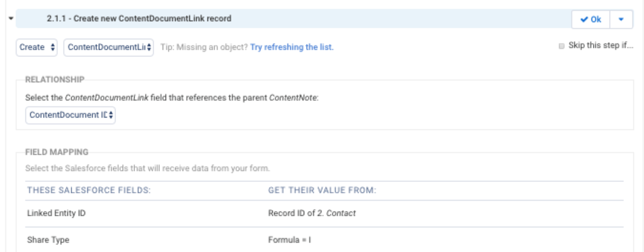Click the GET THEIR VALUE FROM column header

(322, 191)
